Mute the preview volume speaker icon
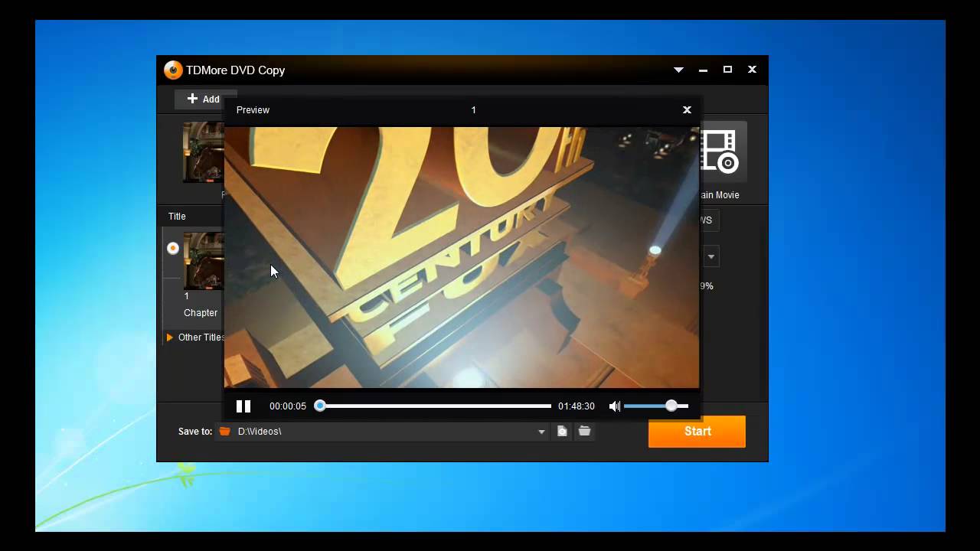The width and height of the screenshot is (980, 551). (615, 406)
